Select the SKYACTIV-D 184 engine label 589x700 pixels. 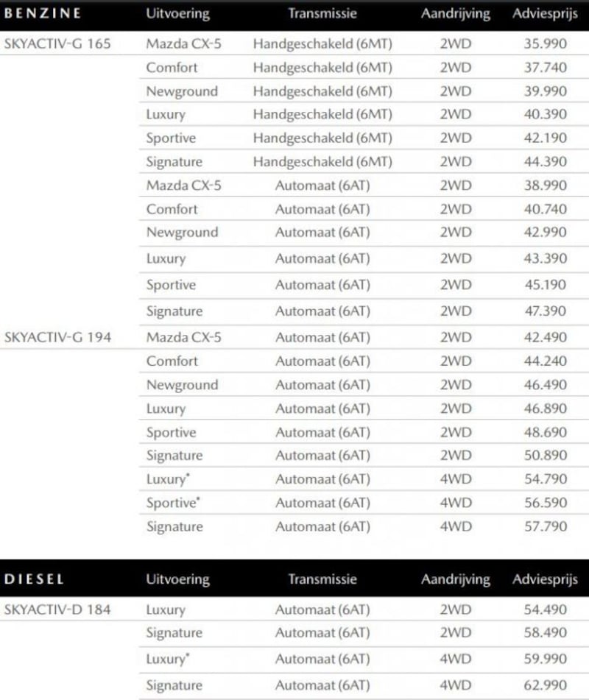pos(57,609)
